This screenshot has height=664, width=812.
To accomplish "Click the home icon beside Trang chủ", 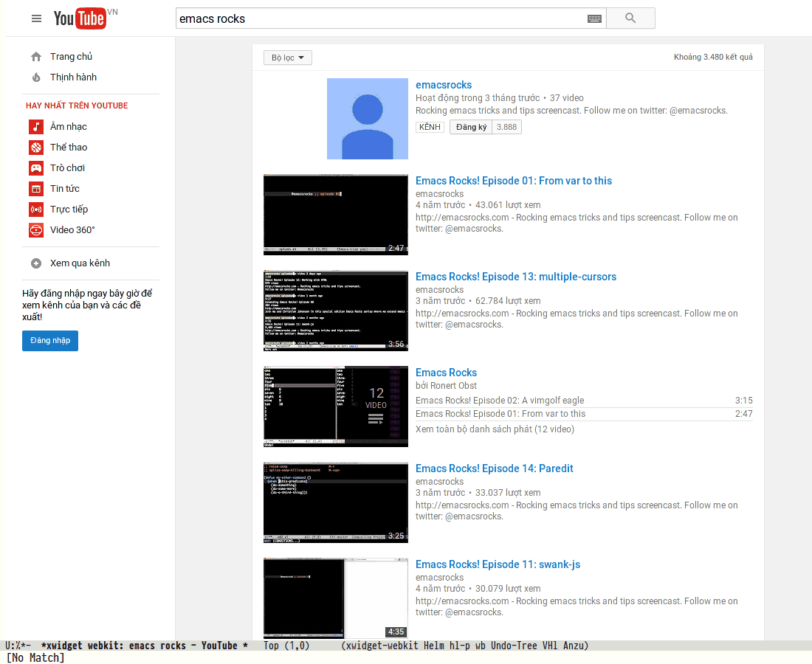I will tap(36, 56).
